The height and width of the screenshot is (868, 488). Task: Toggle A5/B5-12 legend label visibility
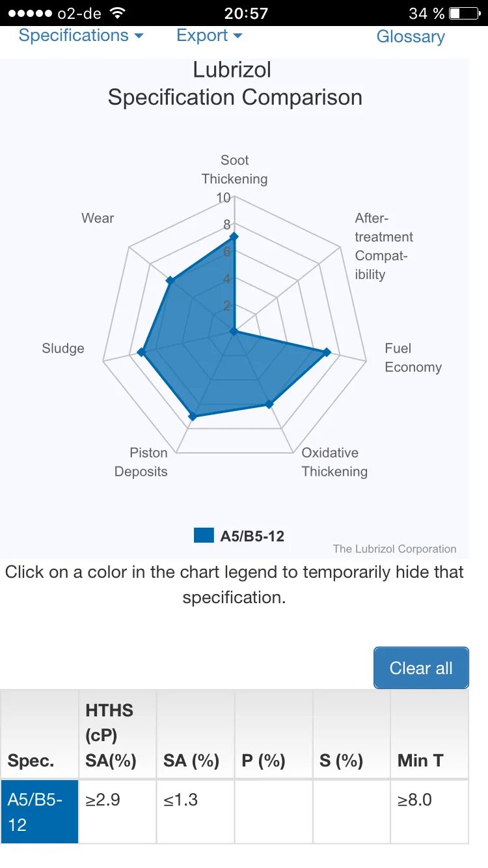(252, 536)
